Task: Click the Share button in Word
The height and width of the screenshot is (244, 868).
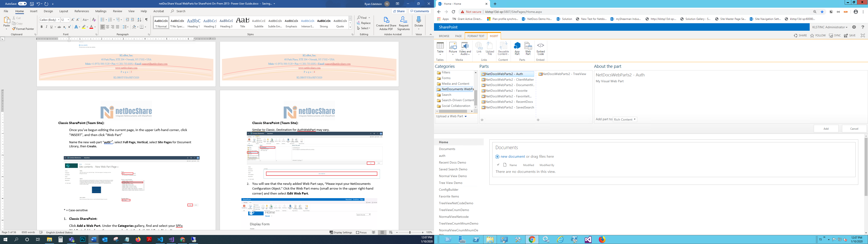Action: coord(399,11)
